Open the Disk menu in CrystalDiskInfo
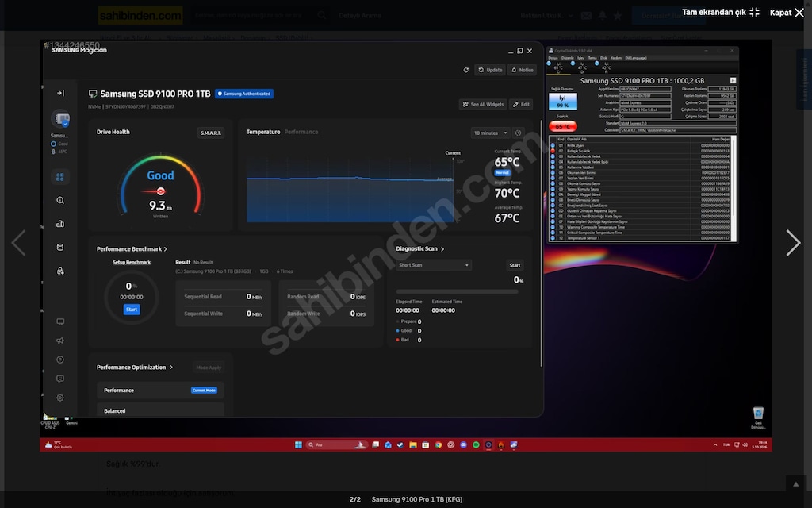The width and height of the screenshot is (812, 508). point(603,58)
